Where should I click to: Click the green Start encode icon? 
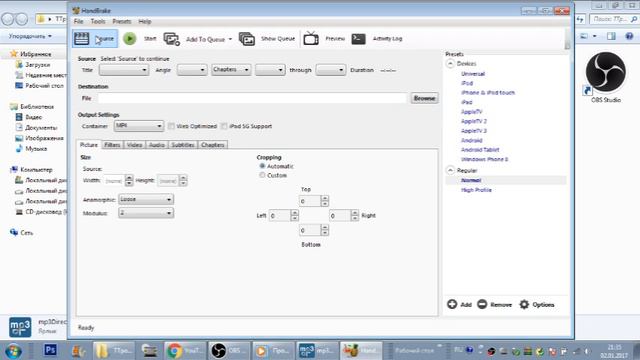(130, 39)
